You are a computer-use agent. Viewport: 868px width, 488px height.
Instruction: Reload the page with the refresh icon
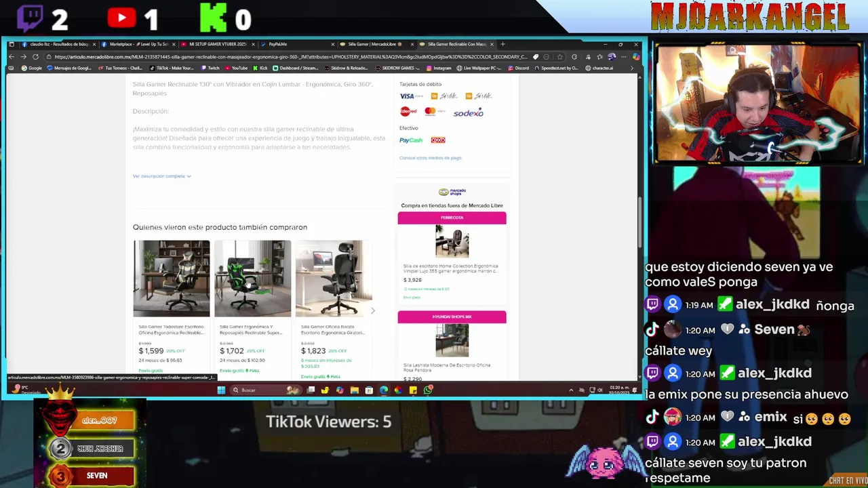(x=35, y=57)
